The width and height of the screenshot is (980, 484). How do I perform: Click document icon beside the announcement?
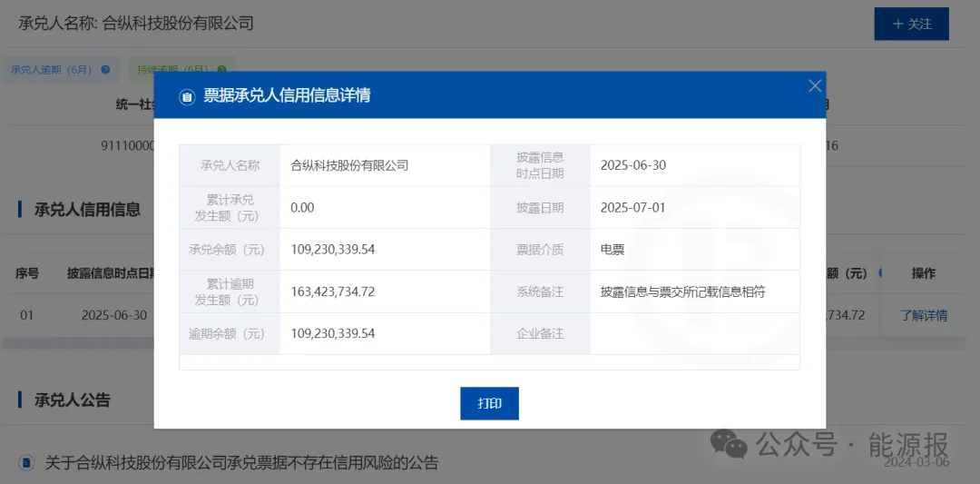pos(27,463)
